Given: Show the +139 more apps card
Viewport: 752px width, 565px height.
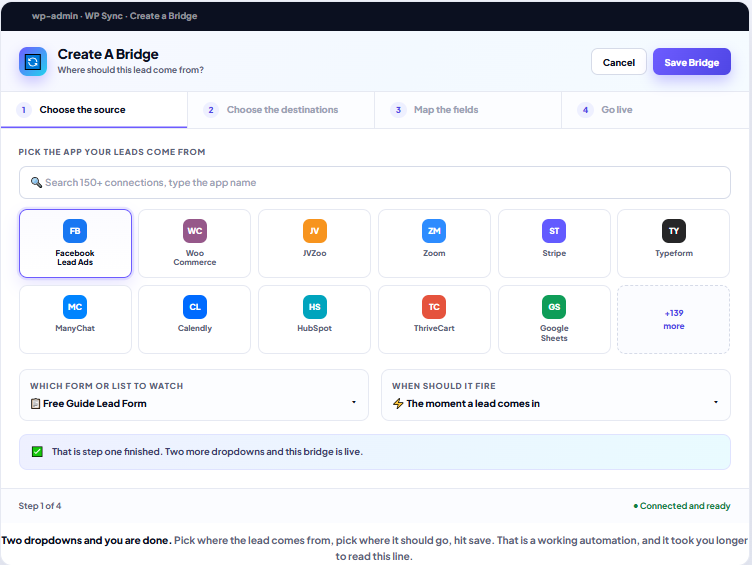Looking at the screenshot, I should click(x=673, y=319).
